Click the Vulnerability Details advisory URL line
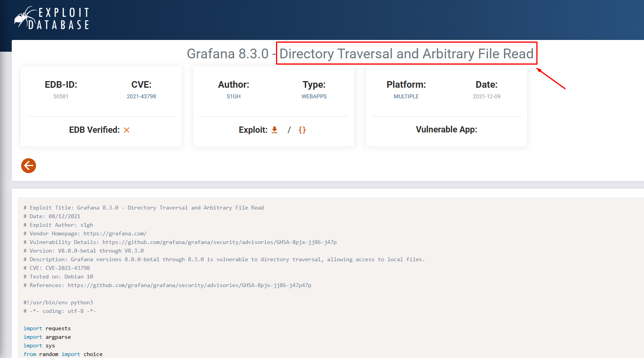The width and height of the screenshot is (644, 358). pos(180,242)
